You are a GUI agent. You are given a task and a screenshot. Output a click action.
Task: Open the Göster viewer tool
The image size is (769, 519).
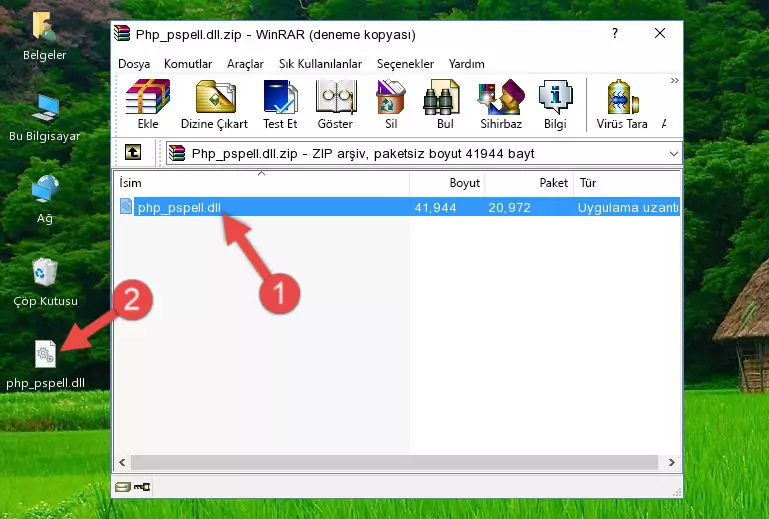[x=335, y=104]
